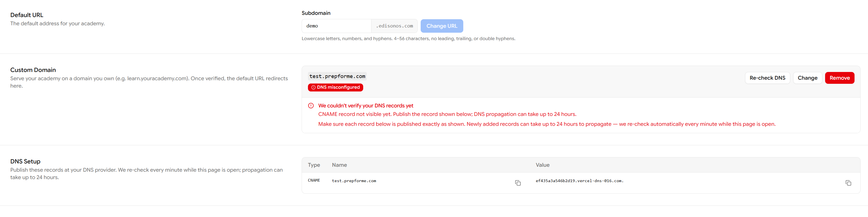Screen dimensions: 868x217
Task: Click the Re-check DNS button
Action: coord(767,78)
